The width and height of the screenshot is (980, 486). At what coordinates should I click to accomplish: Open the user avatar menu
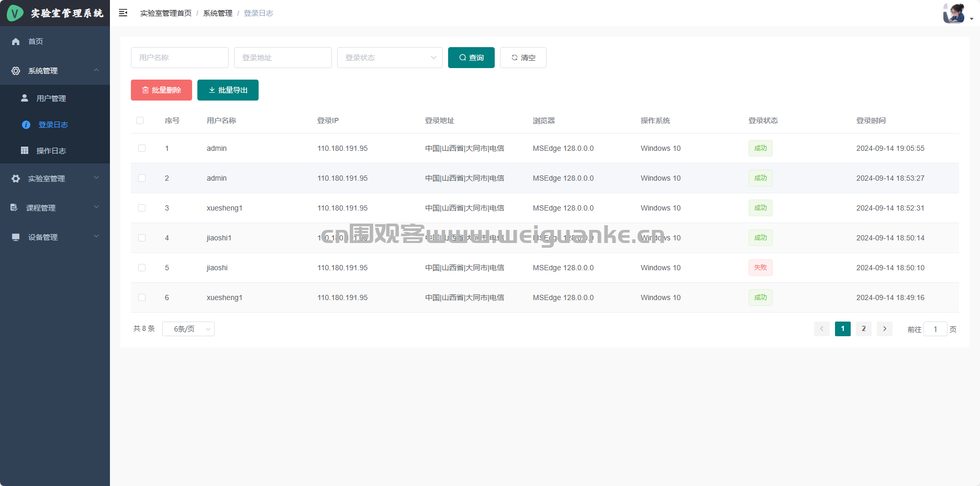pos(954,13)
